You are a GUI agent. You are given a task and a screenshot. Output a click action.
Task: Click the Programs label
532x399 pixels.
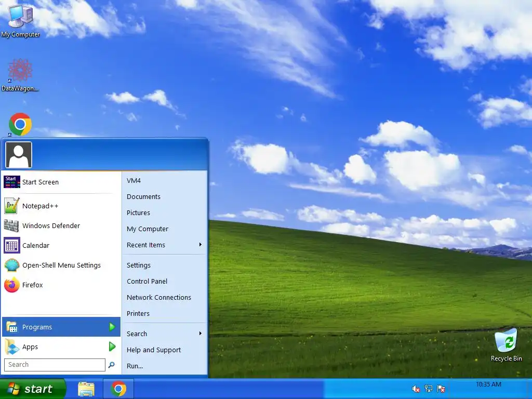pos(37,327)
